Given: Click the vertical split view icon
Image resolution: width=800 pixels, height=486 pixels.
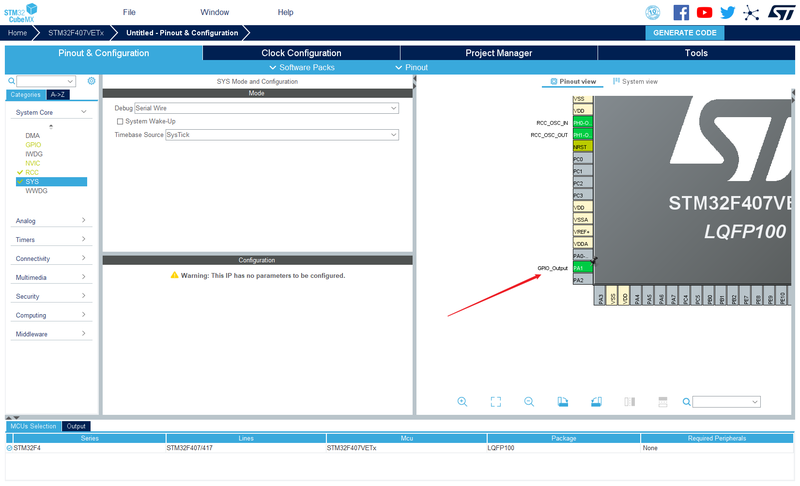Looking at the screenshot, I should coord(630,402).
